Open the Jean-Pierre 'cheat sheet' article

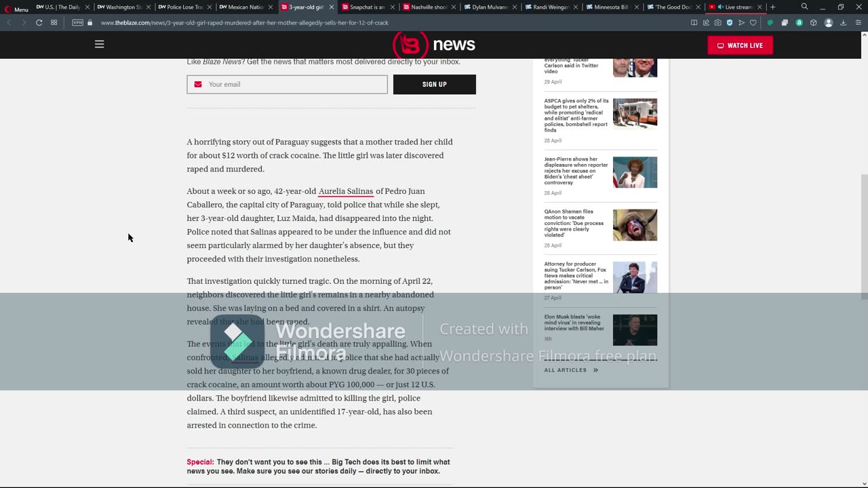[576, 171]
